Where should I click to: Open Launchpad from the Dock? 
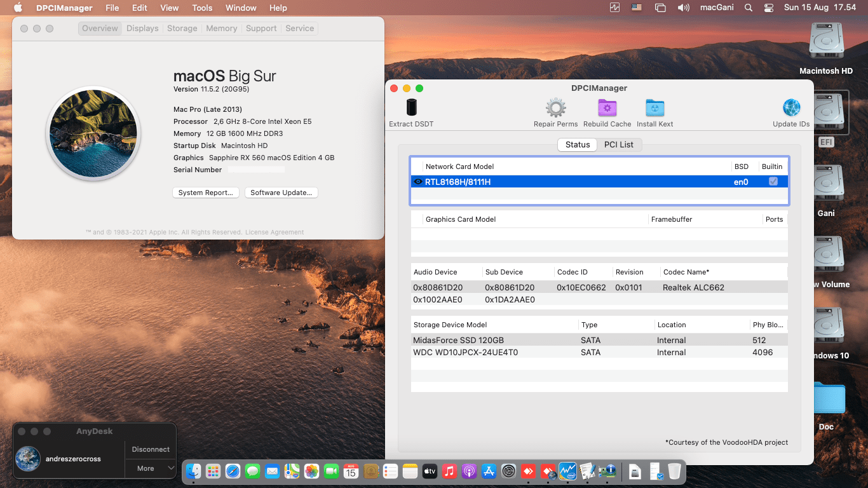pos(213,471)
